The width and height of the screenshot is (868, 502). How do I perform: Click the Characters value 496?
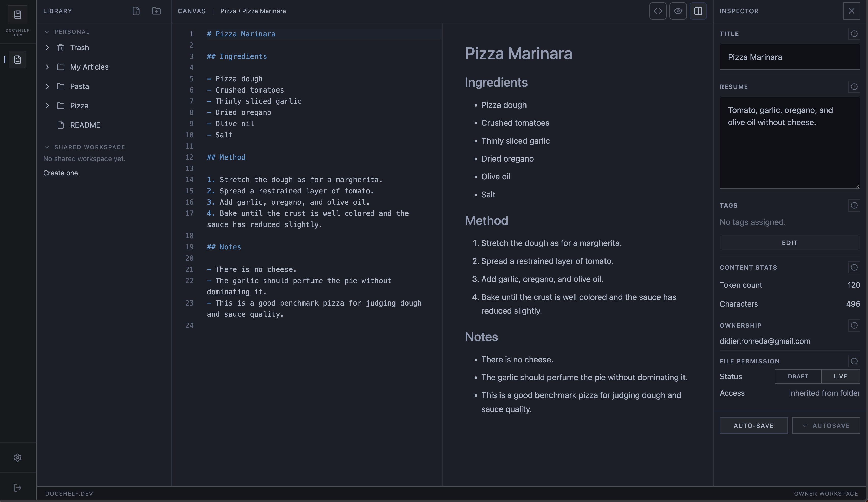853,304
